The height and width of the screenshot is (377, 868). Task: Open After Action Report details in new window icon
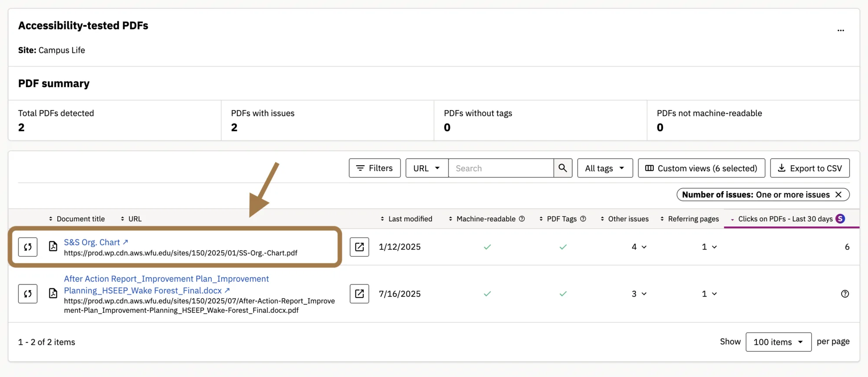point(359,294)
